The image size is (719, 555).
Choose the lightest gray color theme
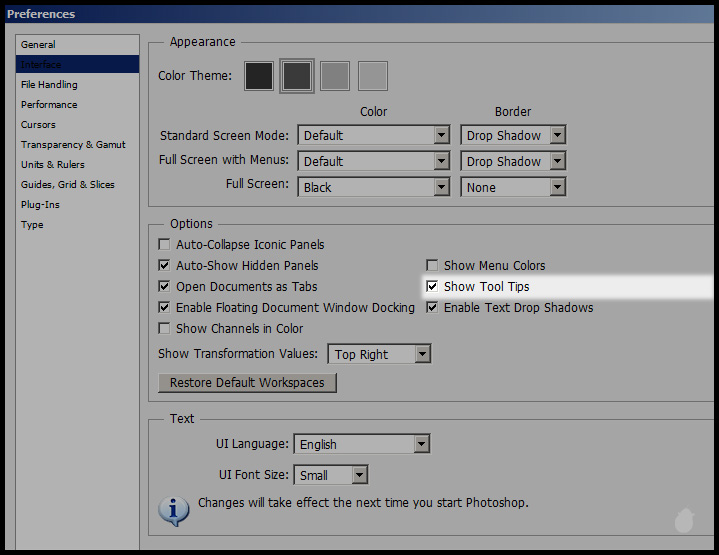click(372, 76)
